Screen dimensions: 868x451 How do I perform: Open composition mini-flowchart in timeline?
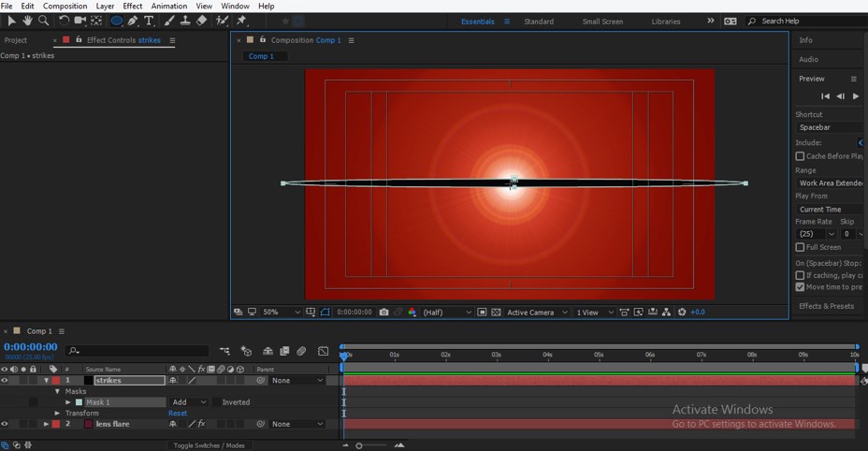click(224, 351)
